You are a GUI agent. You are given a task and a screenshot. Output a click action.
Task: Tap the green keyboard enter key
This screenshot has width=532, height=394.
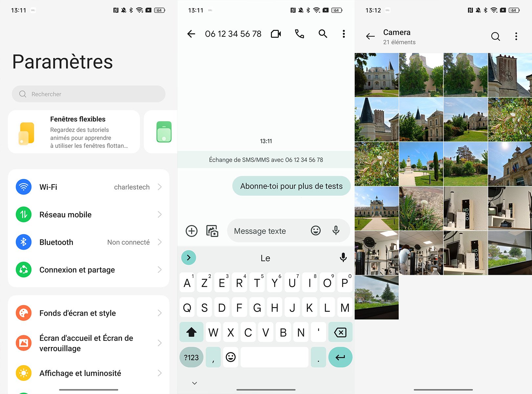coord(340,357)
